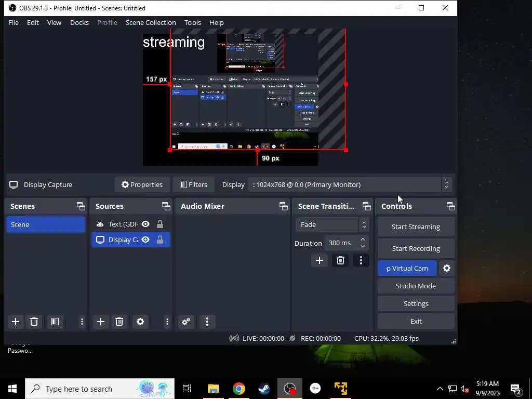Viewport: 532px width, 399px height.
Task: Click Start Streaming button
Action: [416, 227]
